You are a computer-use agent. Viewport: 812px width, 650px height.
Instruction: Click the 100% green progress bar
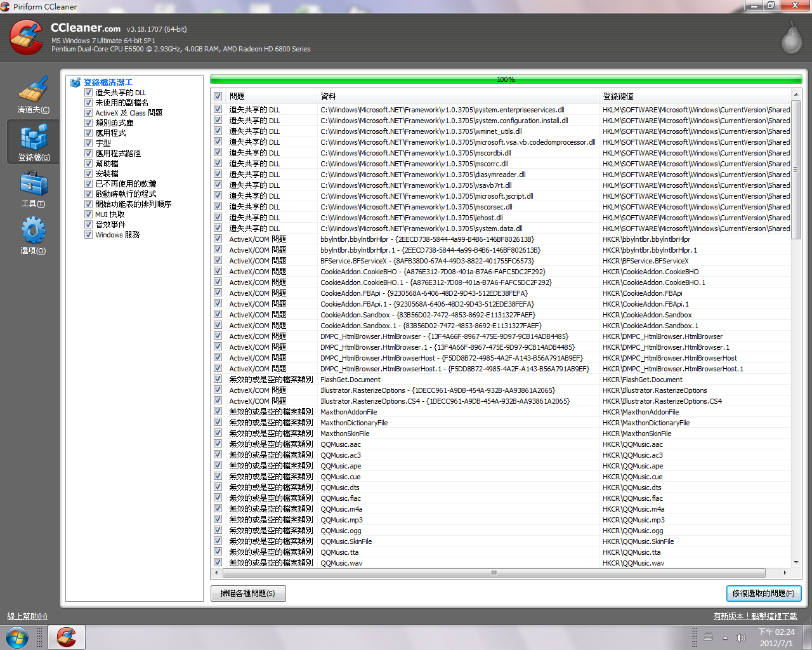(506, 79)
